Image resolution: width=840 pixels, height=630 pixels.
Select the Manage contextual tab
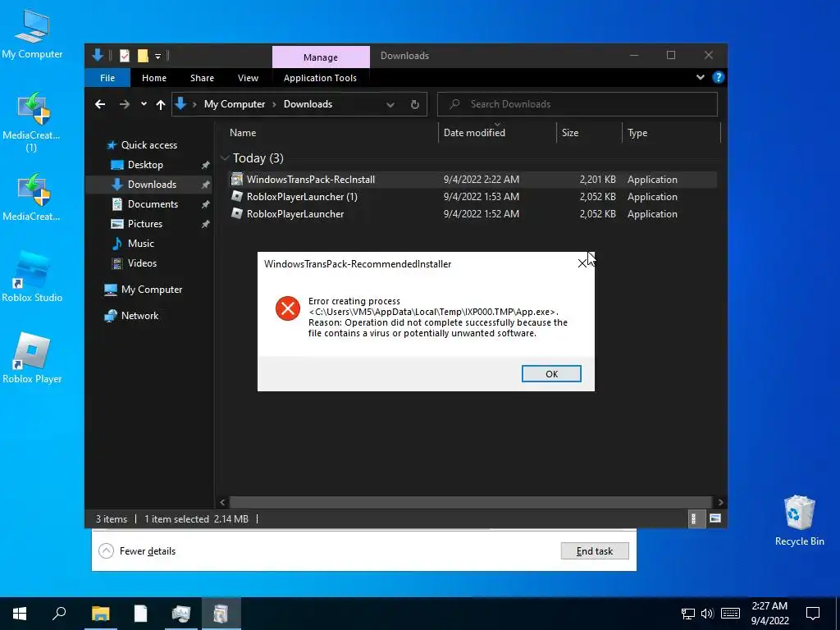click(321, 57)
